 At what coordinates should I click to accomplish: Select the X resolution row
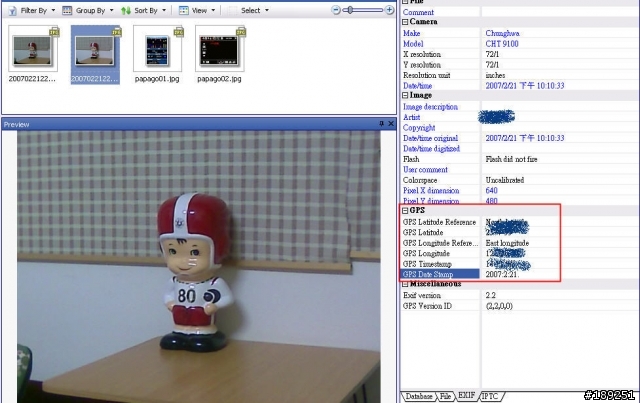(519, 54)
